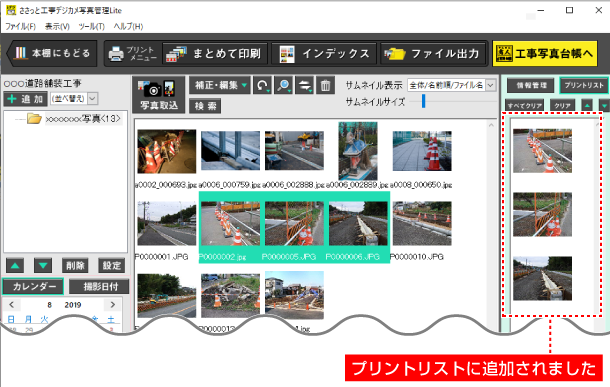
Task: Click the trash delete icon
Action: click(x=325, y=85)
